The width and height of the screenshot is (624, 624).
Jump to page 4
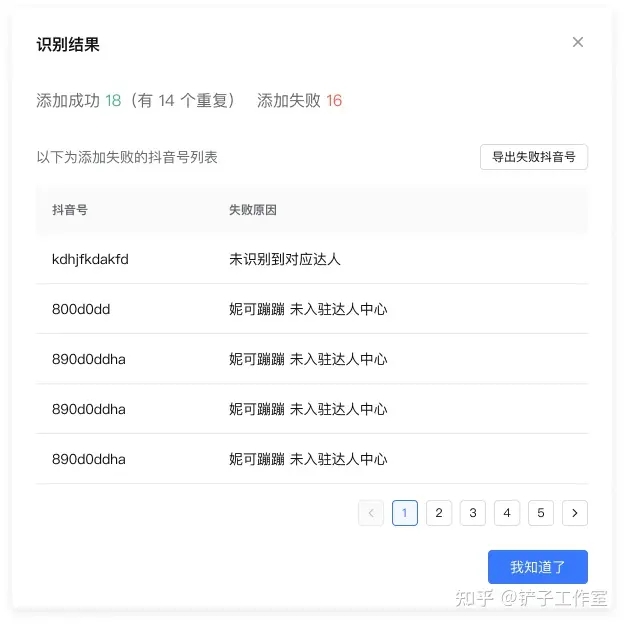coord(507,513)
